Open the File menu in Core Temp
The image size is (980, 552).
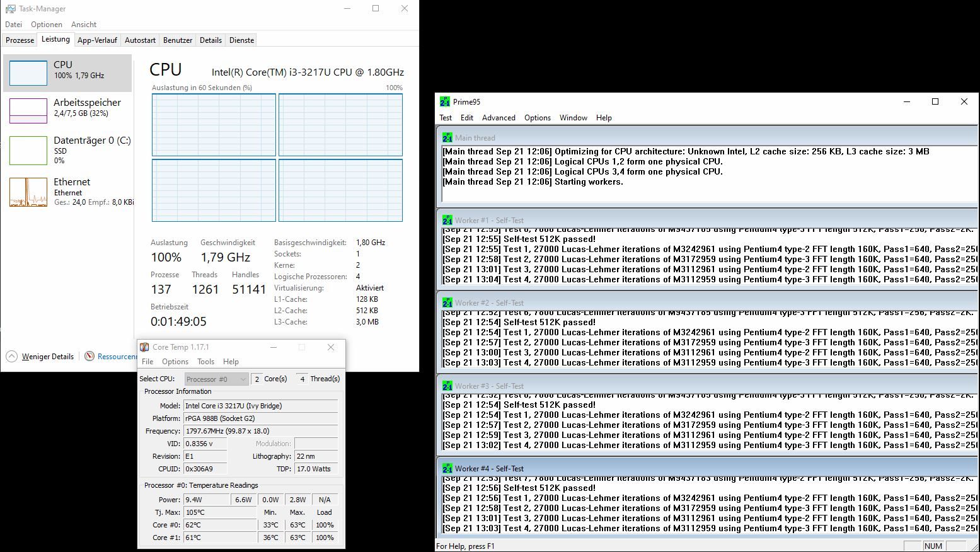[x=147, y=362]
